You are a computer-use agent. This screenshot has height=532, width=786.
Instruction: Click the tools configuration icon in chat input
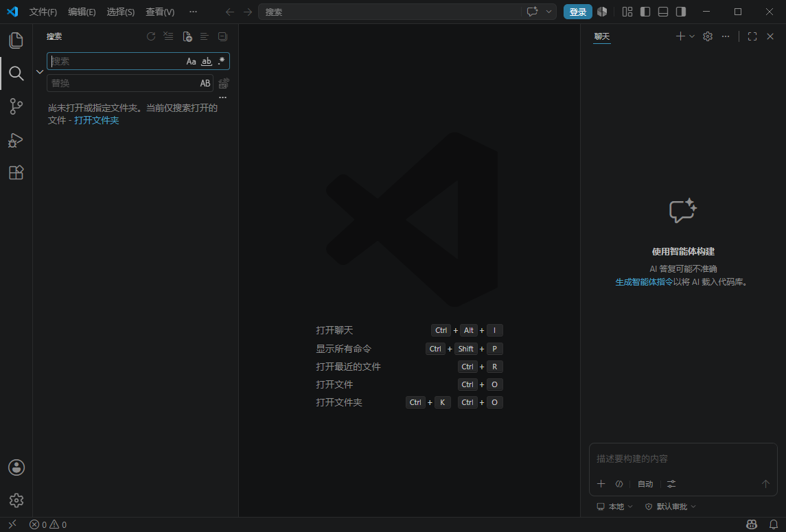pos(671,484)
